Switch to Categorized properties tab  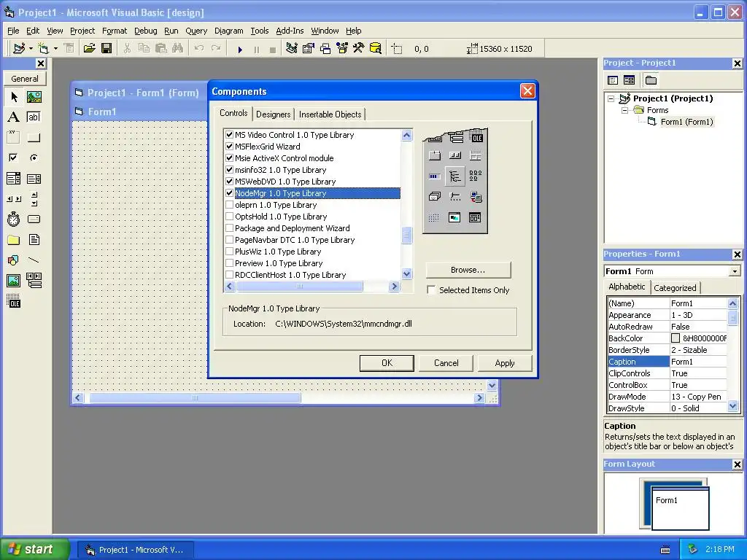(675, 287)
